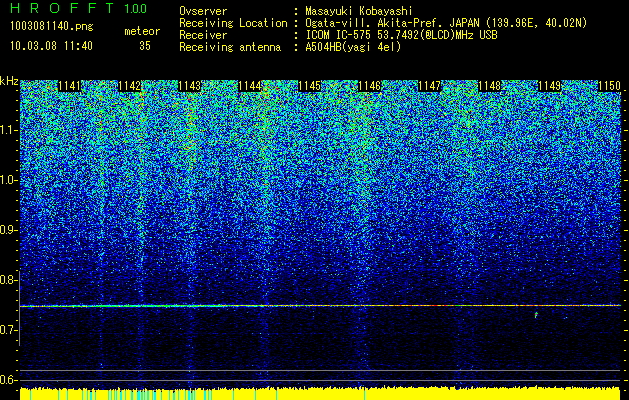Click the bright carrier line near 0.75 kHz
This screenshot has width=629, height=400.
(320, 306)
